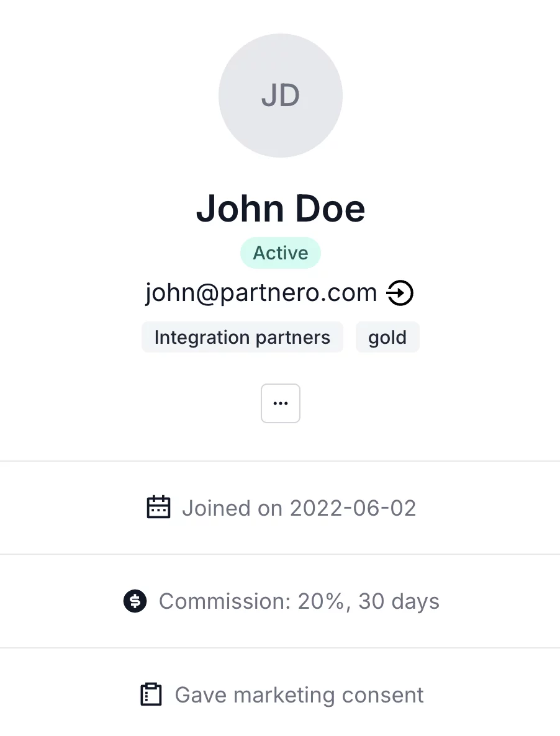Click the word "partners" in the tag
The image size is (560, 736).
point(294,338)
